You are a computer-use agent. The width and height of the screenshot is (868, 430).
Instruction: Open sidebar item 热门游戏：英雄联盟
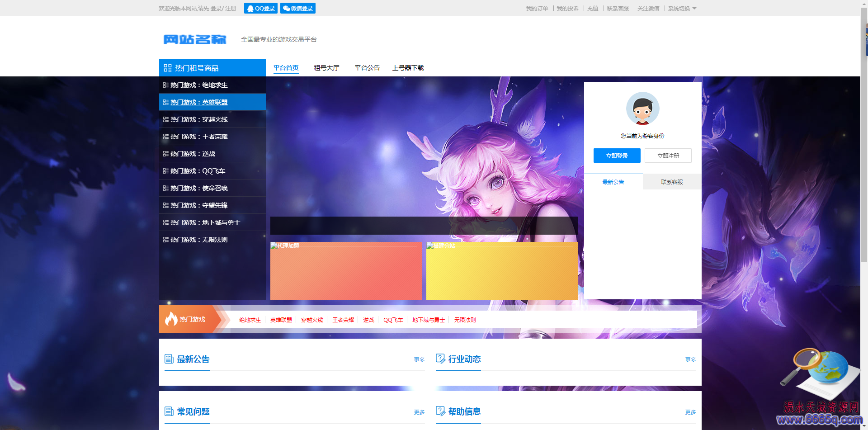(x=212, y=102)
